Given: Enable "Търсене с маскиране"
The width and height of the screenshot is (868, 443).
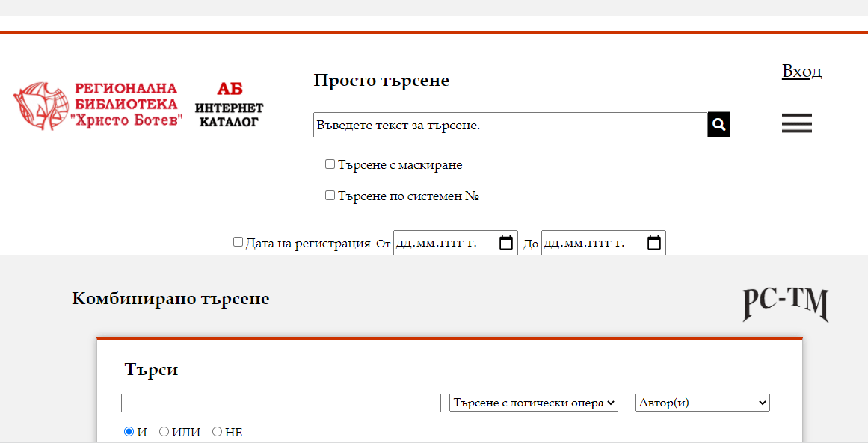Looking at the screenshot, I should 329,163.
